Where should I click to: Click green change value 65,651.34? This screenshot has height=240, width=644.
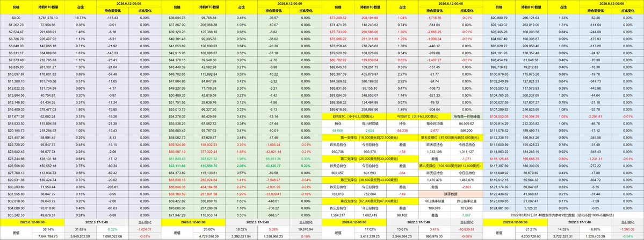coord(273,159)
